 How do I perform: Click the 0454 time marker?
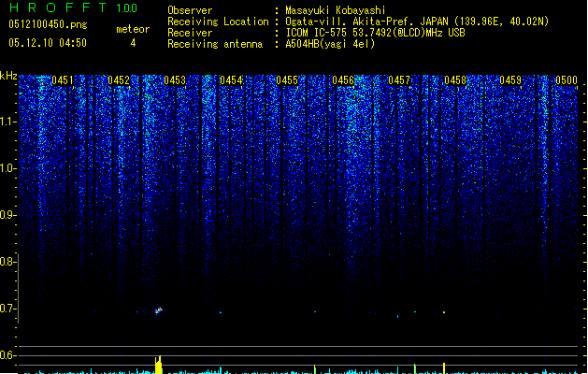coord(231,80)
